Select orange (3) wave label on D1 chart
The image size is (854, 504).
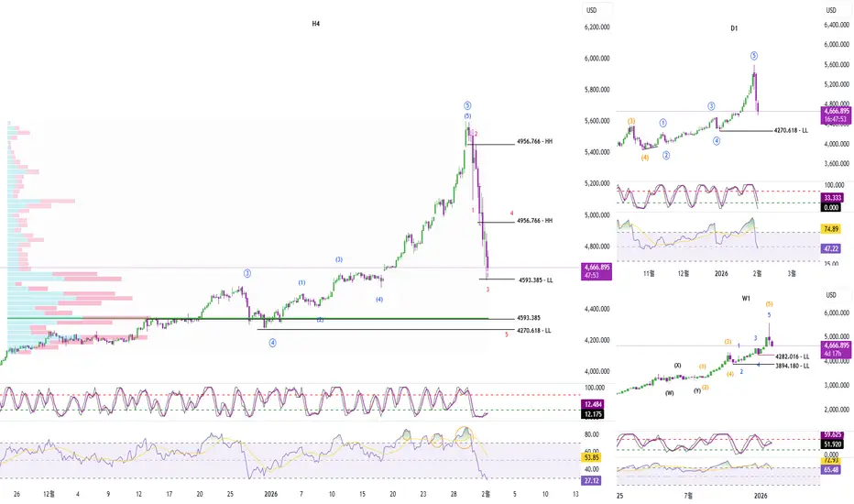pos(630,121)
